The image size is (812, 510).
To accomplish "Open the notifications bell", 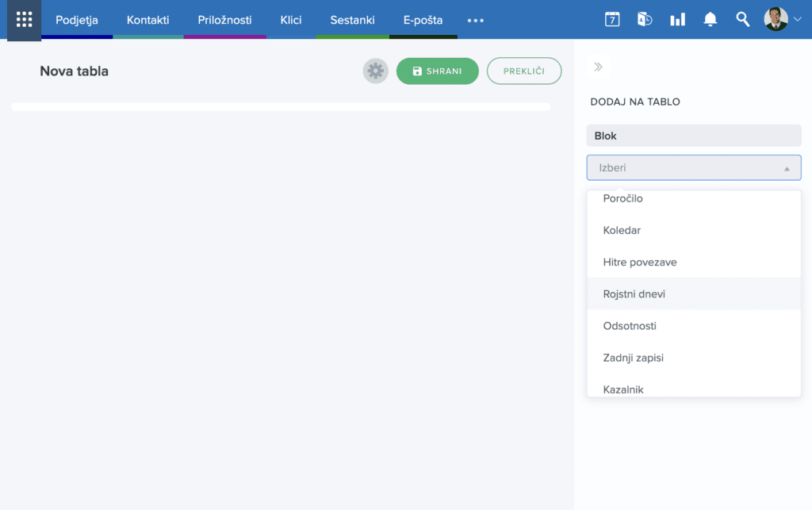I will tap(710, 20).
